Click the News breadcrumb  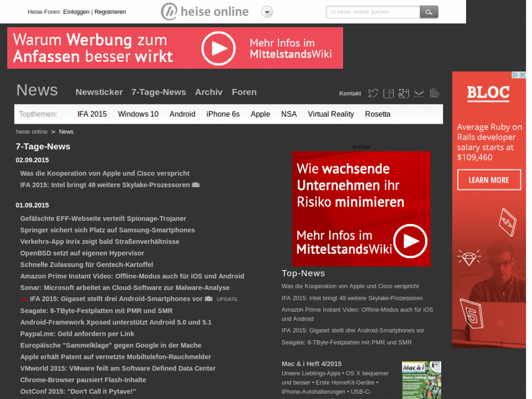click(x=66, y=131)
